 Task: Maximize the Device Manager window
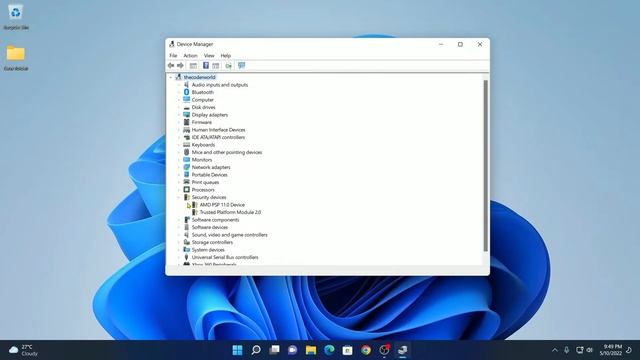[x=460, y=44]
